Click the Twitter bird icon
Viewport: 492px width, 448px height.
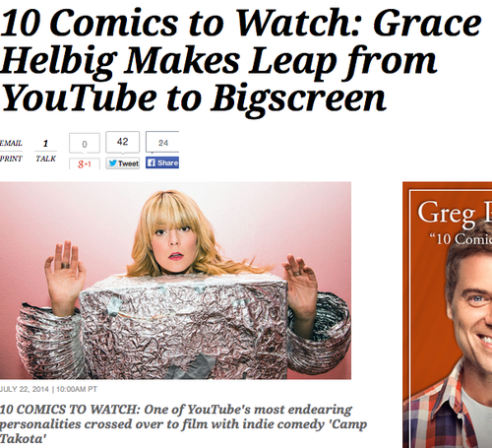[x=113, y=163]
